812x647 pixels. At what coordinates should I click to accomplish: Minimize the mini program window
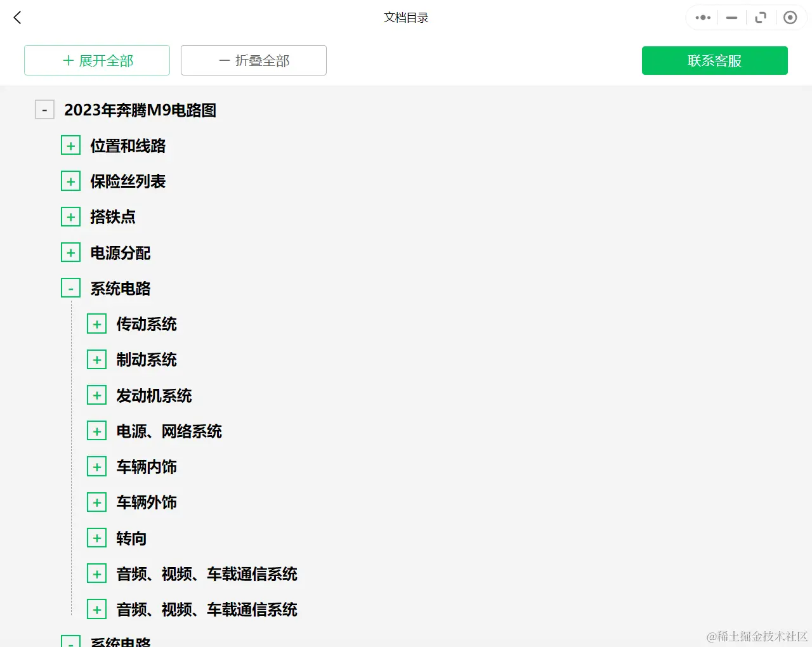coord(731,17)
